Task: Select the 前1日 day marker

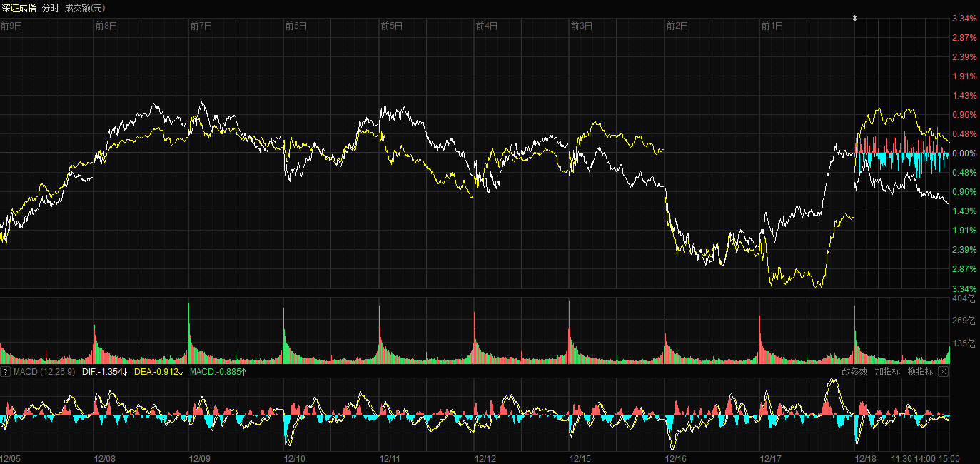Action: coord(772,26)
